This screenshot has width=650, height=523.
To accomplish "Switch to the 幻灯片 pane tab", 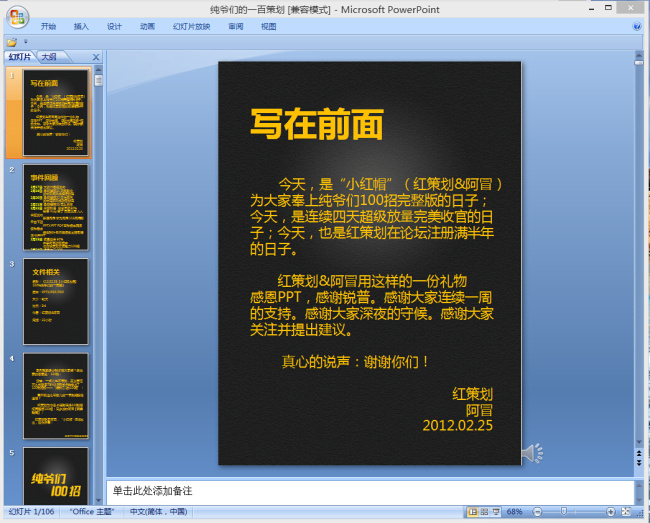I will point(20,57).
